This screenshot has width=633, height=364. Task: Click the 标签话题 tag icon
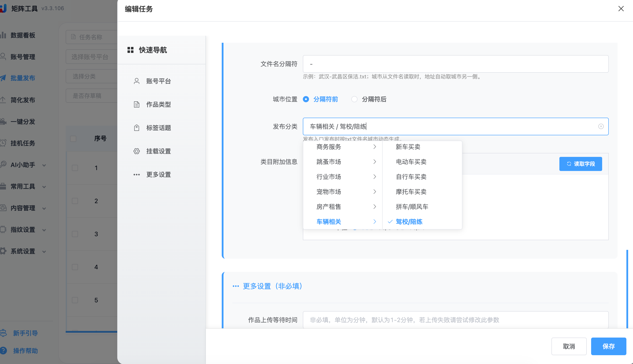[136, 128]
